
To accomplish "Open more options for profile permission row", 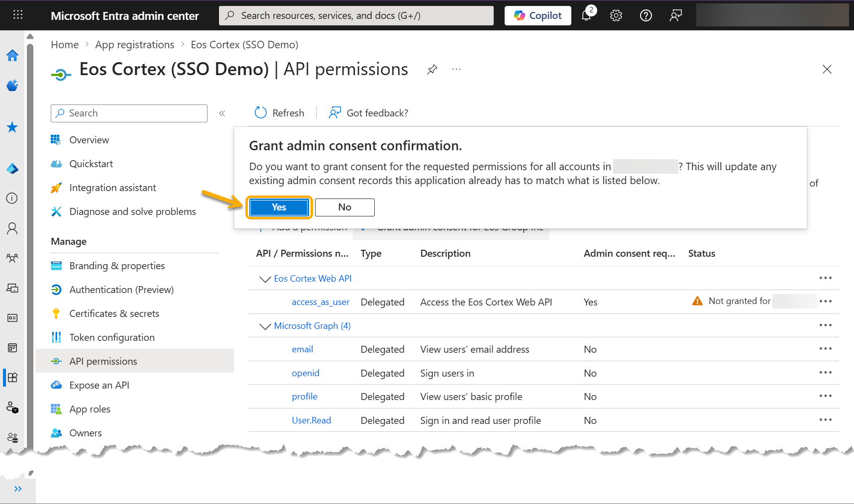I will [x=826, y=396].
